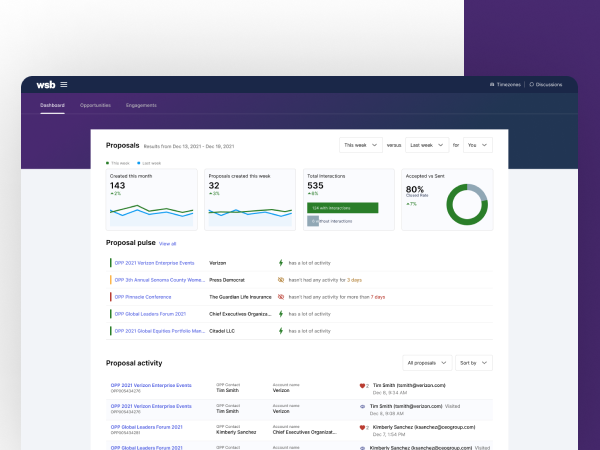The image size is (600, 450).
Task: Click heart icon beside Kimberly Sanchez Dec 7
Action: [x=362, y=427]
